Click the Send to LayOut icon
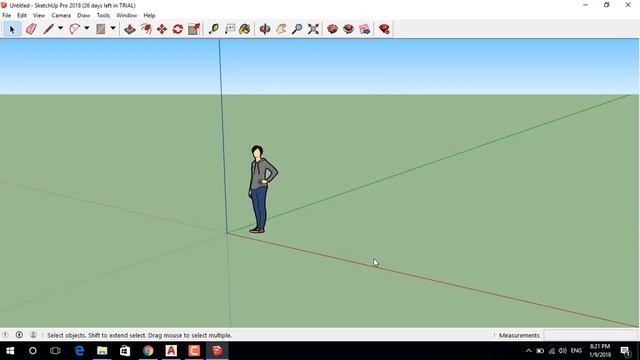The width and height of the screenshot is (640, 360). 364,29
